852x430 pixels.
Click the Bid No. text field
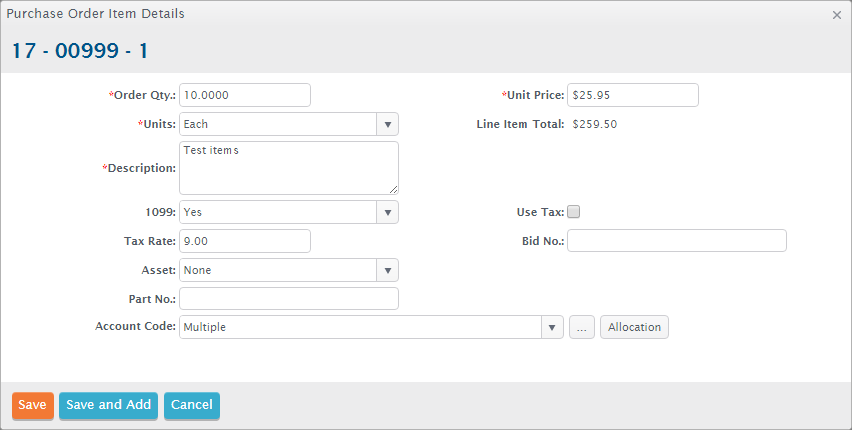pos(676,241)
